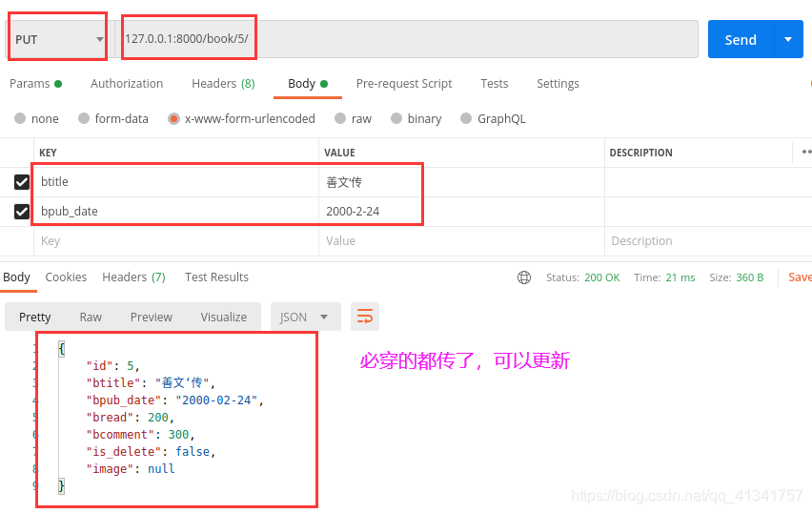Click the "is_delete": false line
The image size is (812, 513).
pyautogui.click(x=151, y=451)
